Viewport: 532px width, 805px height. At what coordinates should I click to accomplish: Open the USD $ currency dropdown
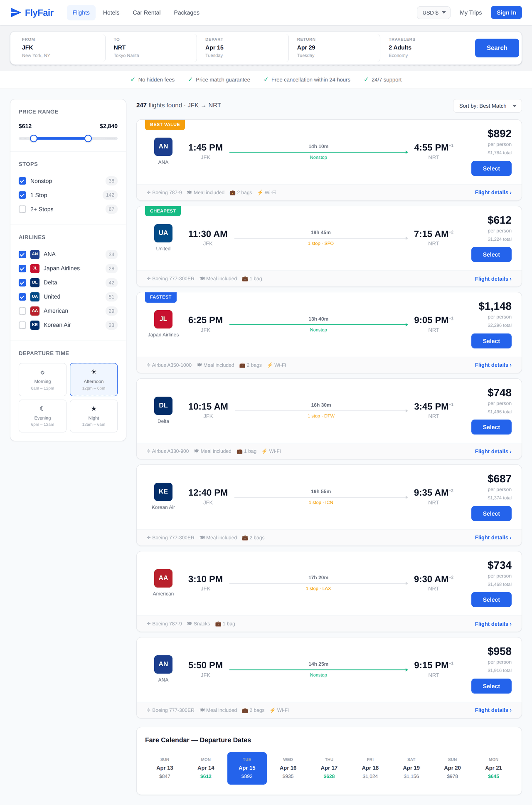click(433, 12)
